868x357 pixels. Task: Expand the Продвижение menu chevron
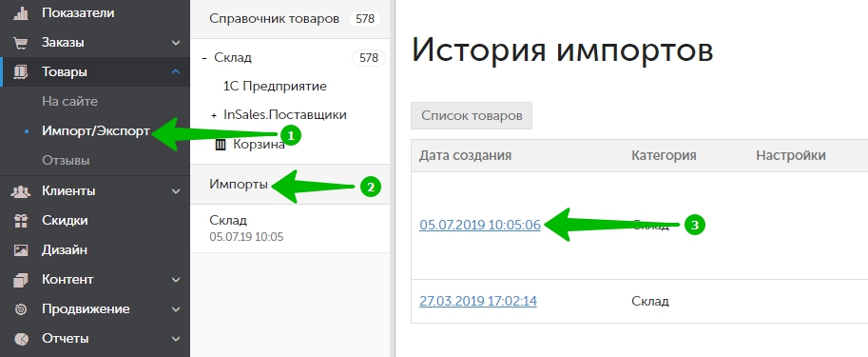click(x=176, y=309)
